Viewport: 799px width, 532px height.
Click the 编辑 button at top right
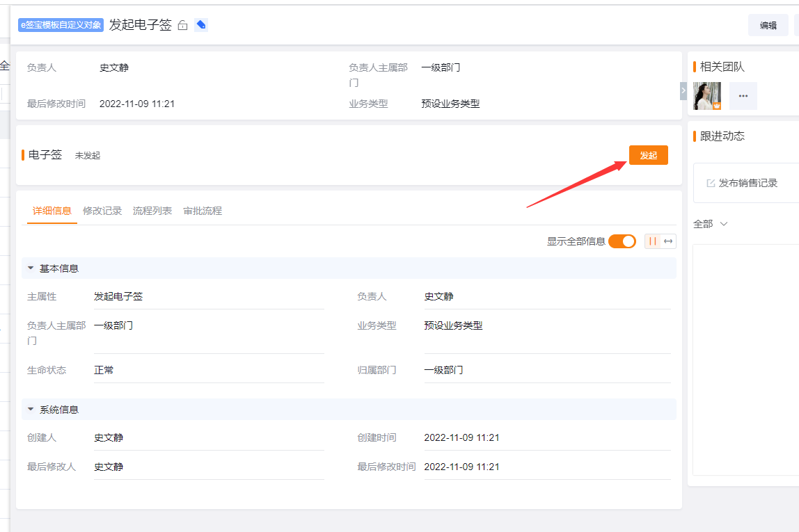click(x=768, y=25)
